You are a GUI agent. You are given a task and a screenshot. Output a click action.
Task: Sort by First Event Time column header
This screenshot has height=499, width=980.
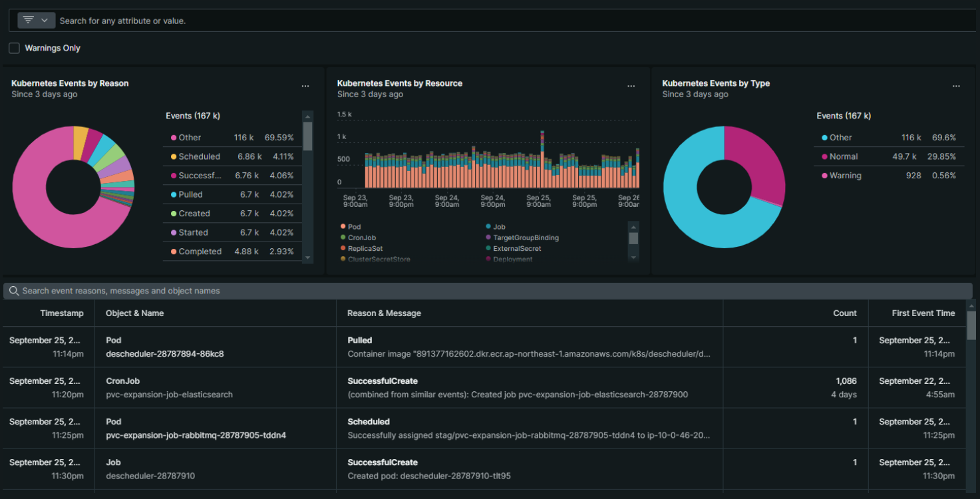[x=923, y=313]
